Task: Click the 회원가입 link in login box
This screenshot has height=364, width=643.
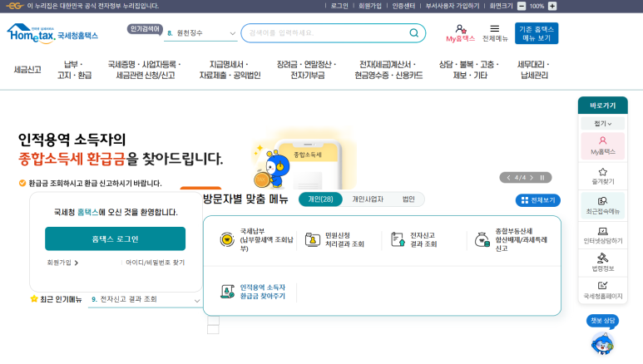Action: pos(62,263)
